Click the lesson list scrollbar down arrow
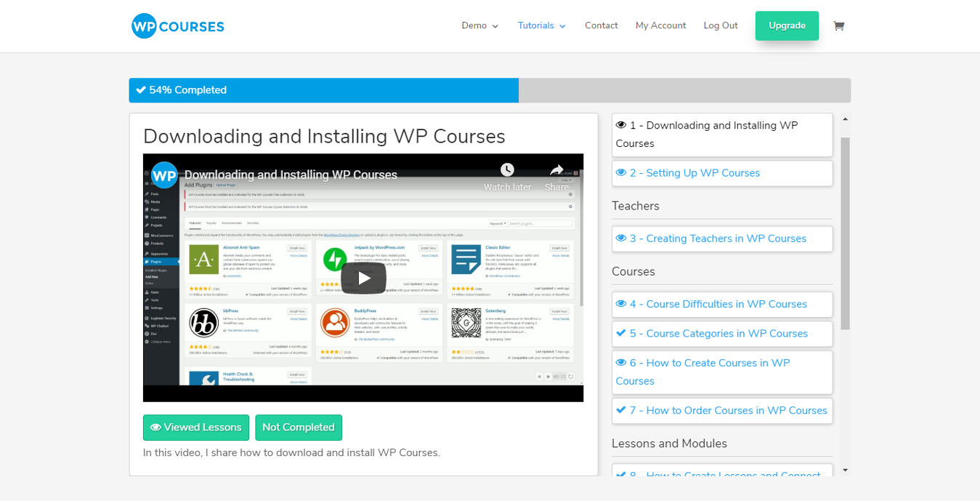The image size is (980, 501). (x=845, y=470)
